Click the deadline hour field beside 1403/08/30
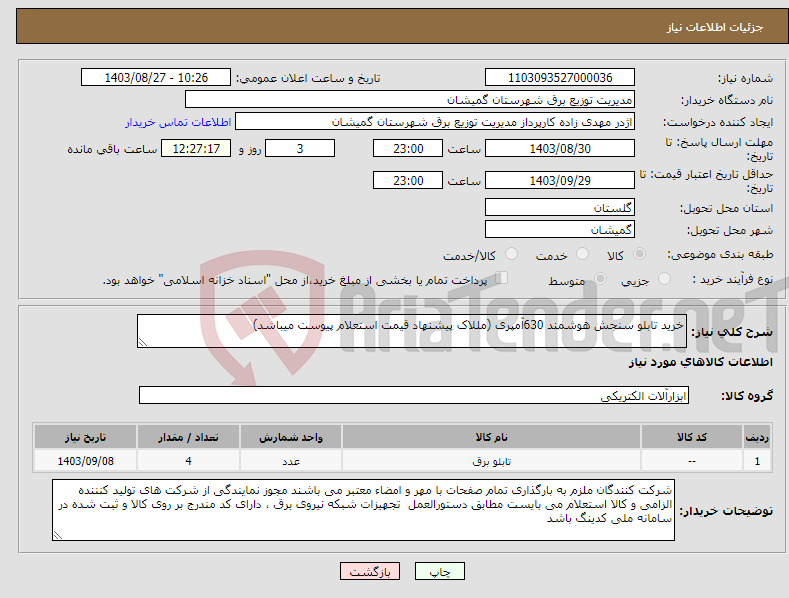Screen dimensions: 789x598 pyautogui.click(x=408, y=148)
